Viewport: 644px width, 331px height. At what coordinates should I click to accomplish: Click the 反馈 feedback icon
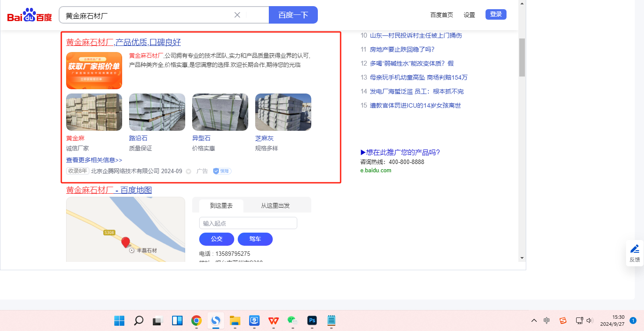pyautogui.click(x=635, y=253)
